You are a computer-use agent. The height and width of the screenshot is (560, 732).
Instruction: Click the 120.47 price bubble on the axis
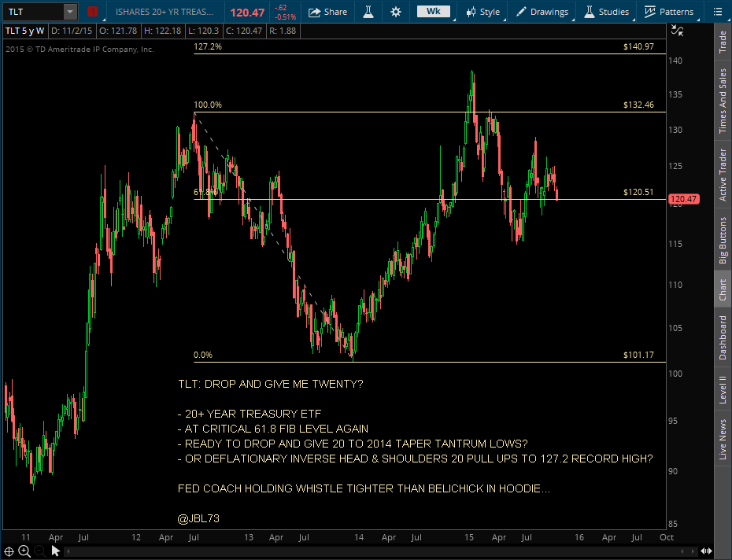click(683, 199)
